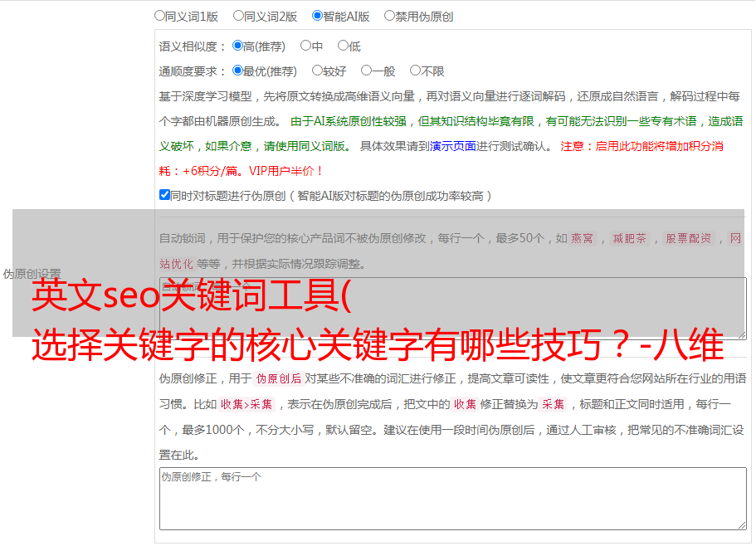Select the 同义词1版 radio option

159,16
